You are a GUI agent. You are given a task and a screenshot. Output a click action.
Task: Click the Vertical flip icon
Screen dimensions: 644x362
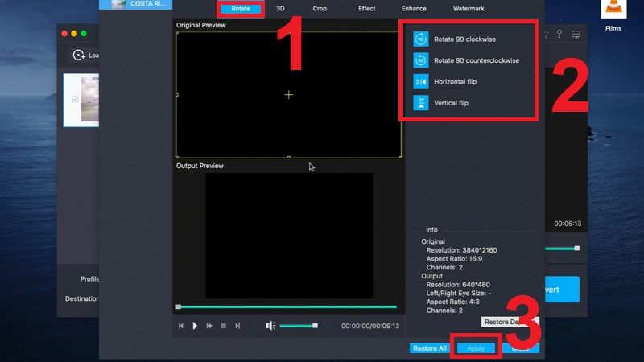click(x=420, y=103)
